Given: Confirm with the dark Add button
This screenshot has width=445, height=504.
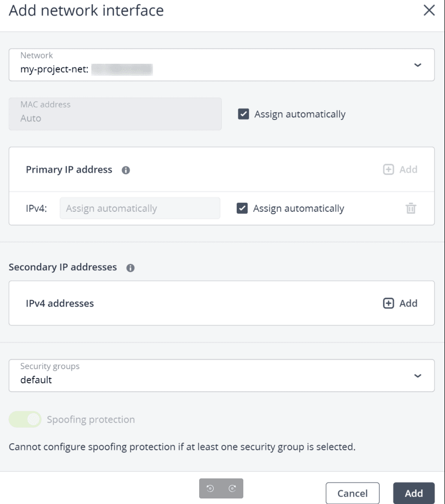Looking at the screenshot, I should pos(414,493).
